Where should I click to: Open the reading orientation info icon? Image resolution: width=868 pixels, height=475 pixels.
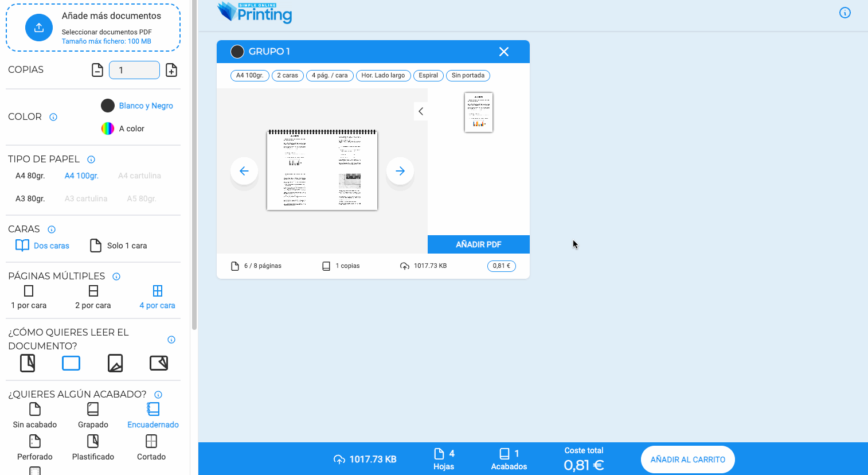click(x=171, y=340)
